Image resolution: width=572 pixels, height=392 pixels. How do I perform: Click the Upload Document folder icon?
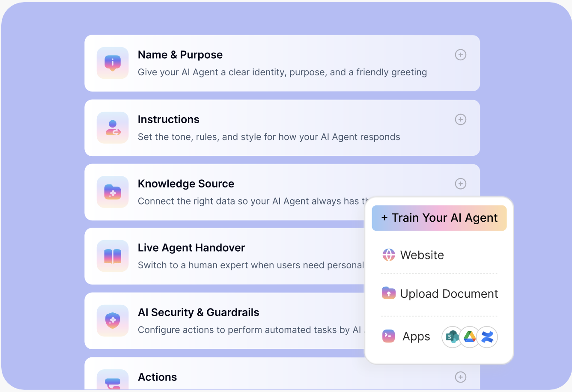[x=389, y=294]
